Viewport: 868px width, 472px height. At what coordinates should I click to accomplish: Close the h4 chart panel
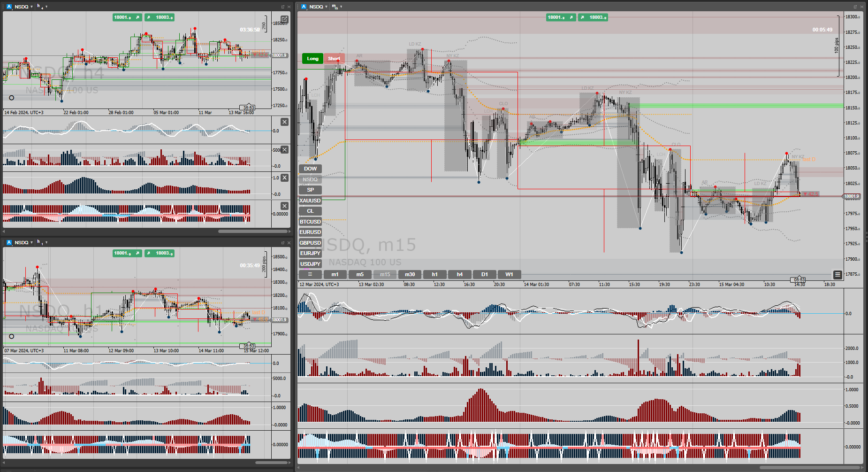point(289,7)
